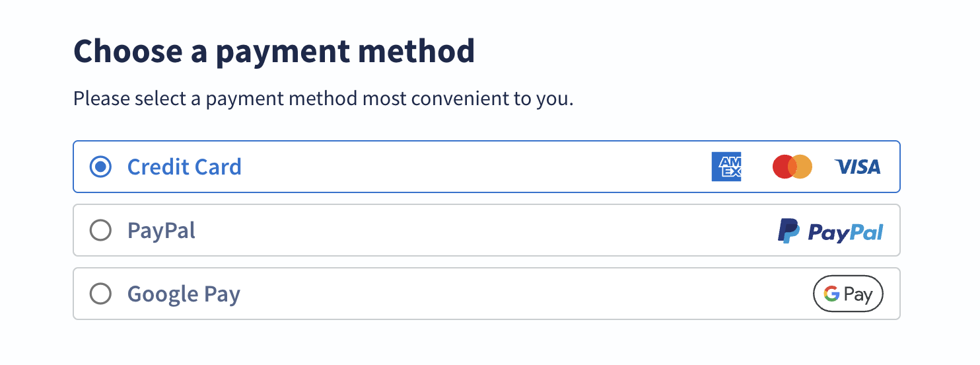Click the Mastercard logo
This screenshot has height=365, width=980.
792,167
